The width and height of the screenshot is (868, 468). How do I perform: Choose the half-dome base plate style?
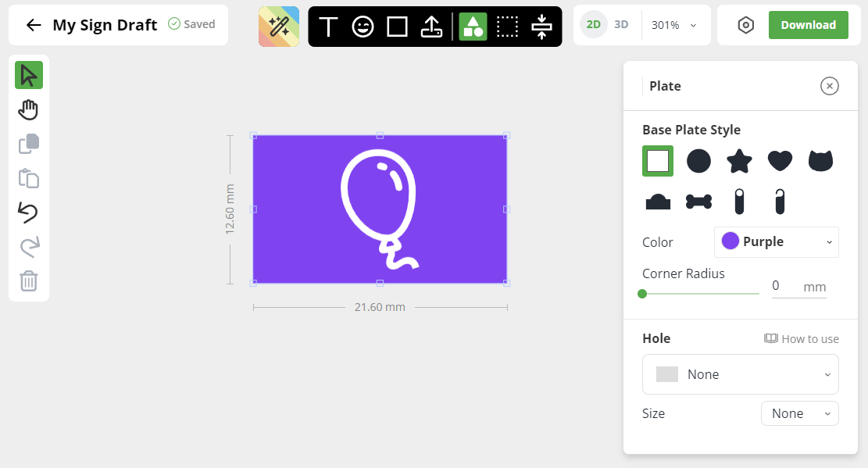(658, 202)
